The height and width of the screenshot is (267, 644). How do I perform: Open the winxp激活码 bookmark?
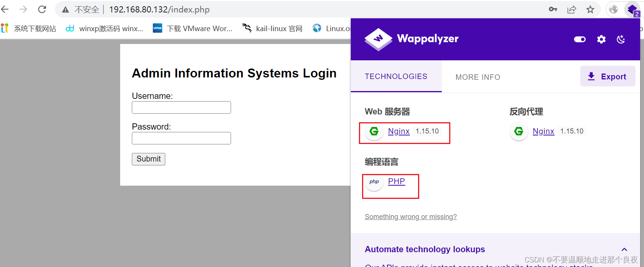click(x=105, y=28)
